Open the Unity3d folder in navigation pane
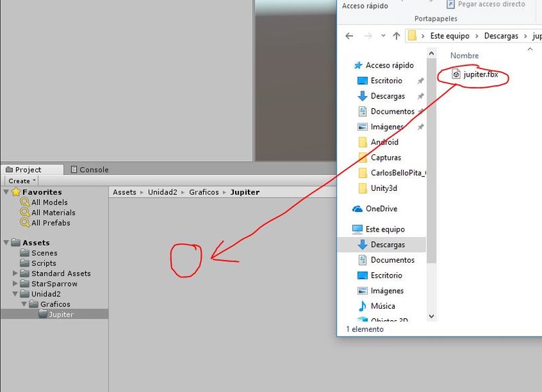 coord(383,188)
